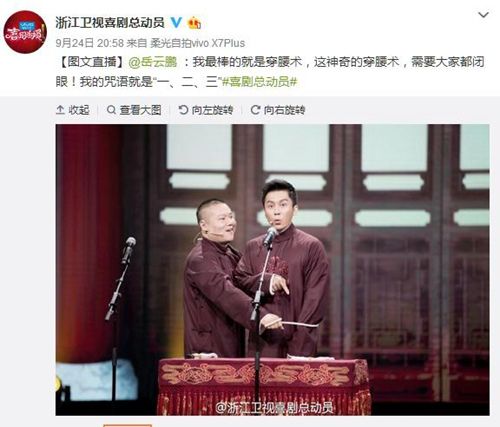Click the counterclockwise rotate icon
Viewport: 500px width, 427px height.
[x=183, y=110]
